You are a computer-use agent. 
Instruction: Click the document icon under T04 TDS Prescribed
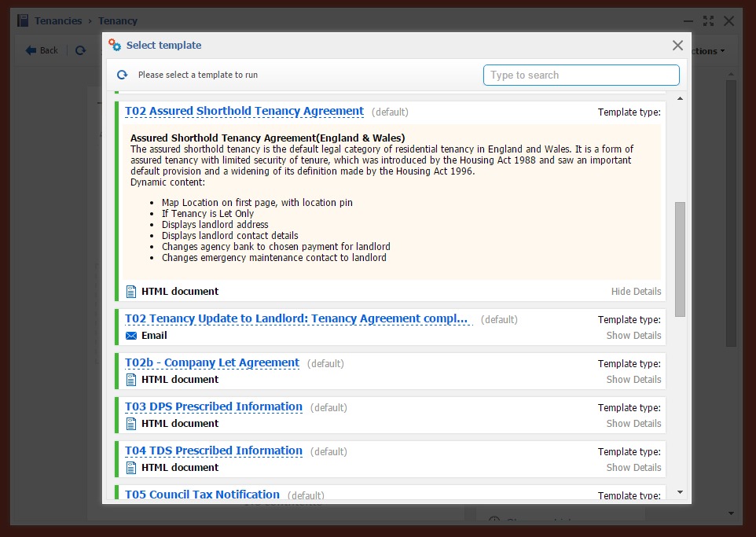(x=131, y=468)
